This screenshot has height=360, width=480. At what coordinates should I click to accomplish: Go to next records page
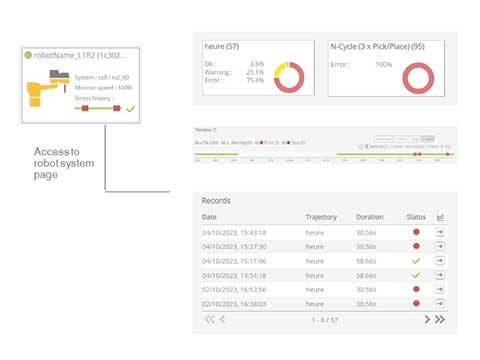427,319
